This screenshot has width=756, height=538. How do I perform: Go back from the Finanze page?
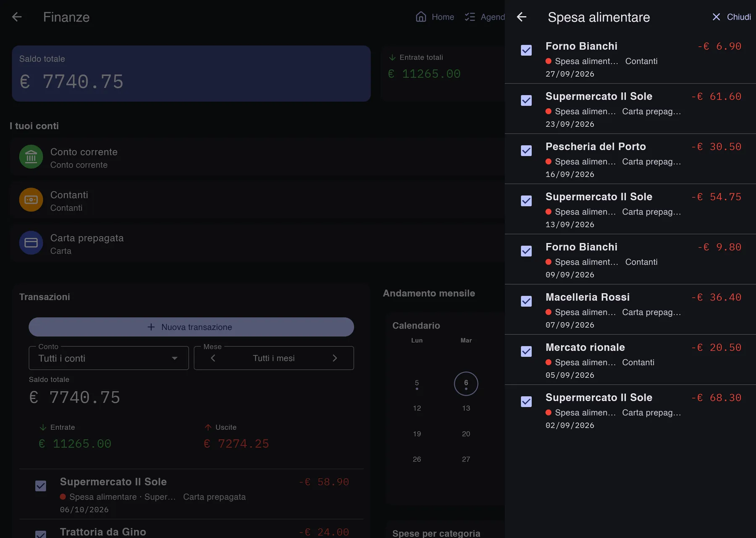tap(17, 17)
